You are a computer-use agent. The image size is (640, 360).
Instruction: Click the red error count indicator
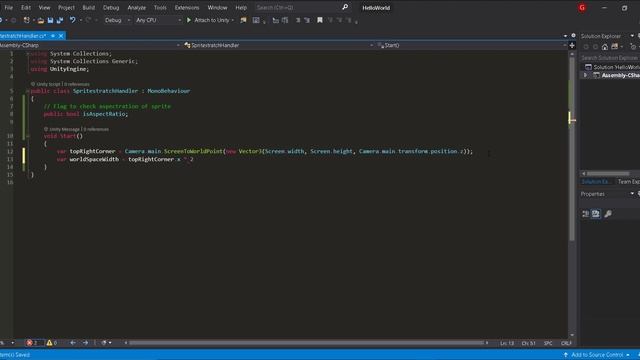pos(33,343)
